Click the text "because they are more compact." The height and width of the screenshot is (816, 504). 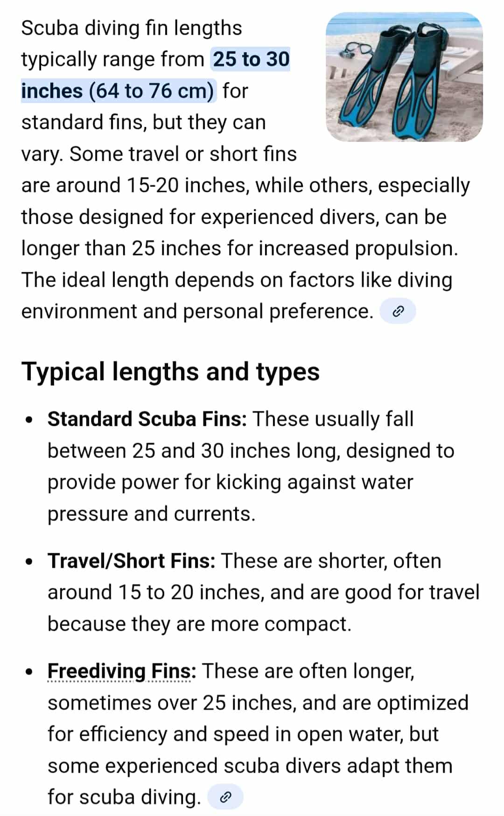[199, 624]
